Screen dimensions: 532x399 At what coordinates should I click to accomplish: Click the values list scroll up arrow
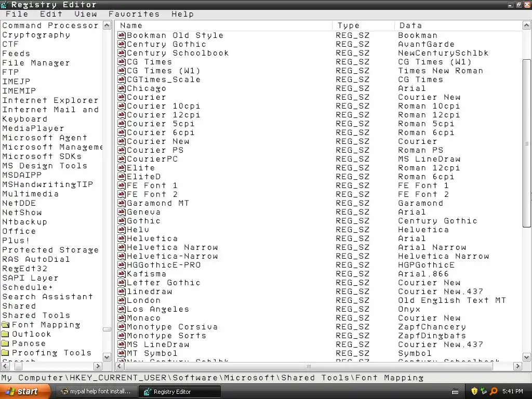coord(527,25)
